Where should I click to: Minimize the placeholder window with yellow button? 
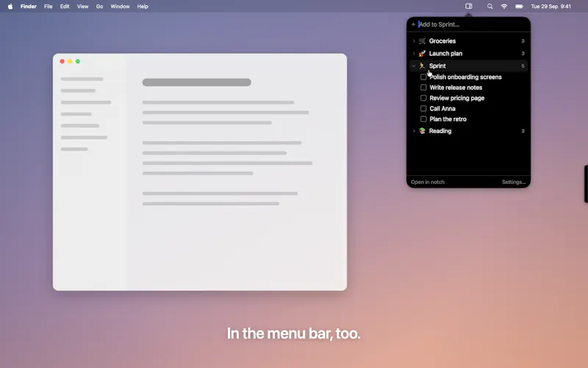(x=70, y=61)
